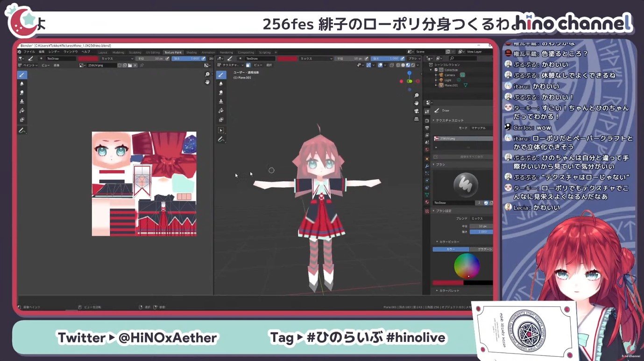Select Draw brush tool in 3D viewport
The width and height of the screenshot is (644, 361).
[221, 75]
